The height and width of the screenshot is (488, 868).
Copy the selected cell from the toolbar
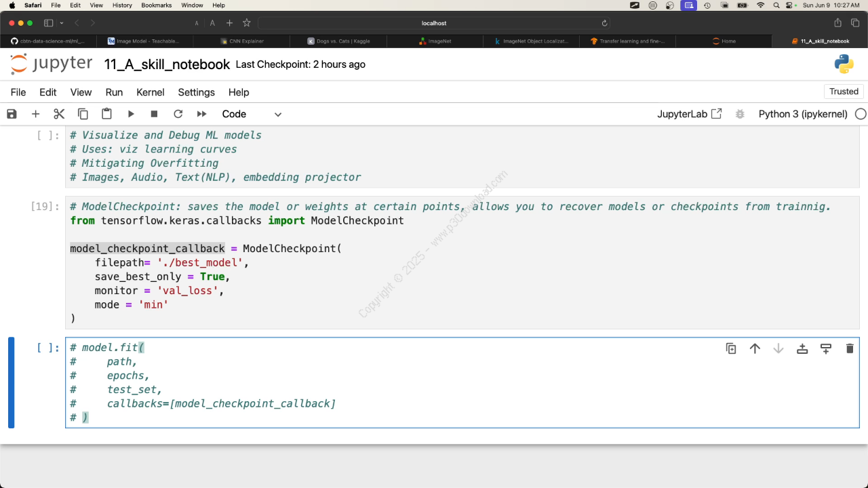83,114
